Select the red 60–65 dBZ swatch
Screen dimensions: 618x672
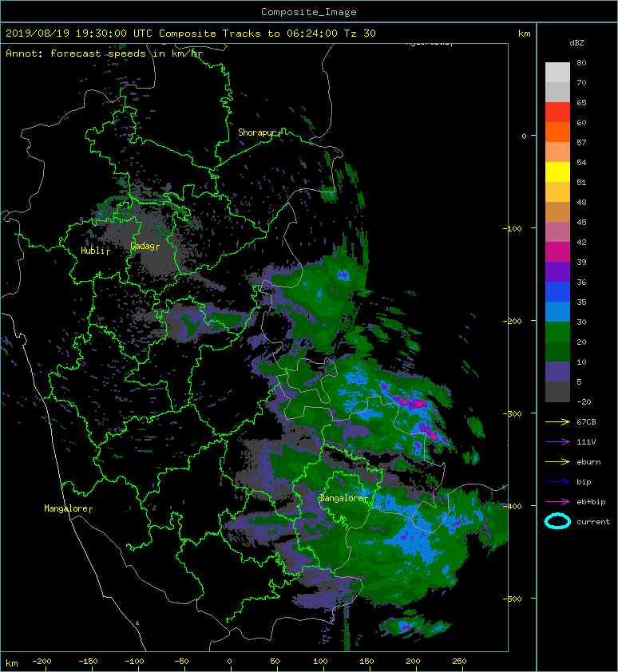pyautogui.click(x=557, y=113)
